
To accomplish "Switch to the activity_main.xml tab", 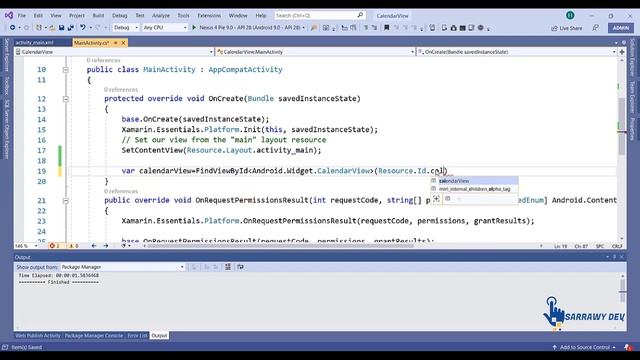I will pos(35,42).
